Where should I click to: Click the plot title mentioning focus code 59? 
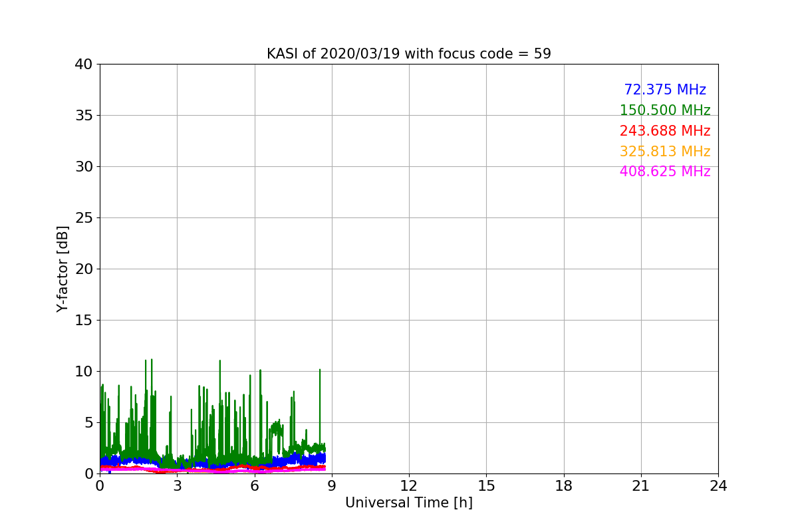tap(408, 54)
